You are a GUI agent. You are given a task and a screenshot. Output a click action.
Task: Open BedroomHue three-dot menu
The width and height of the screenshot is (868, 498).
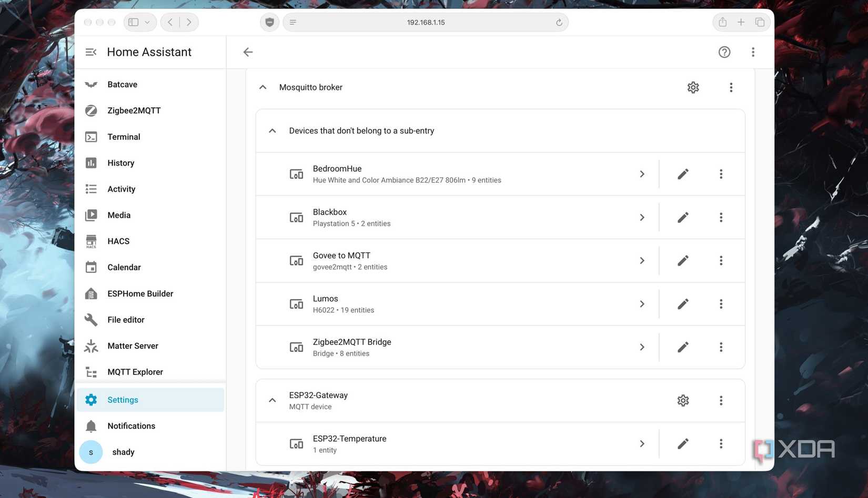[721, 174]
